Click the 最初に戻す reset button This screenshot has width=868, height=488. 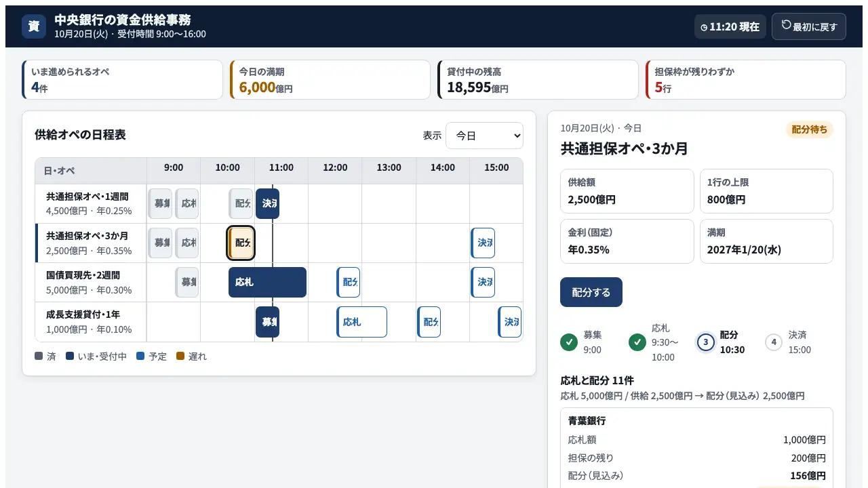pos(809,26)
